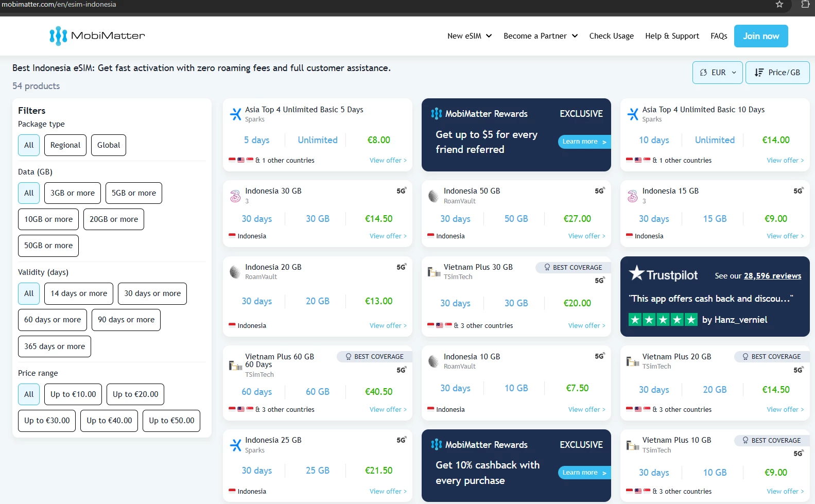Set price range Up to €10.00

[73, 394]
